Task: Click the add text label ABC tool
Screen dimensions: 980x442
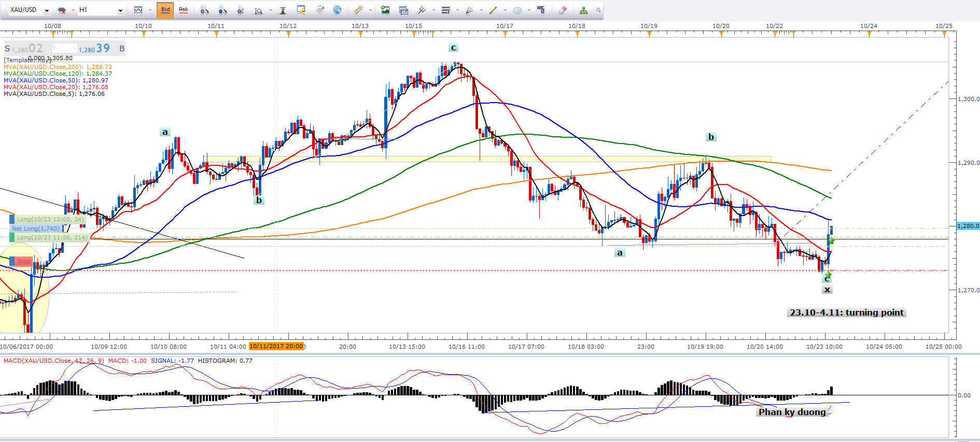Action: [x=541, y=10]
